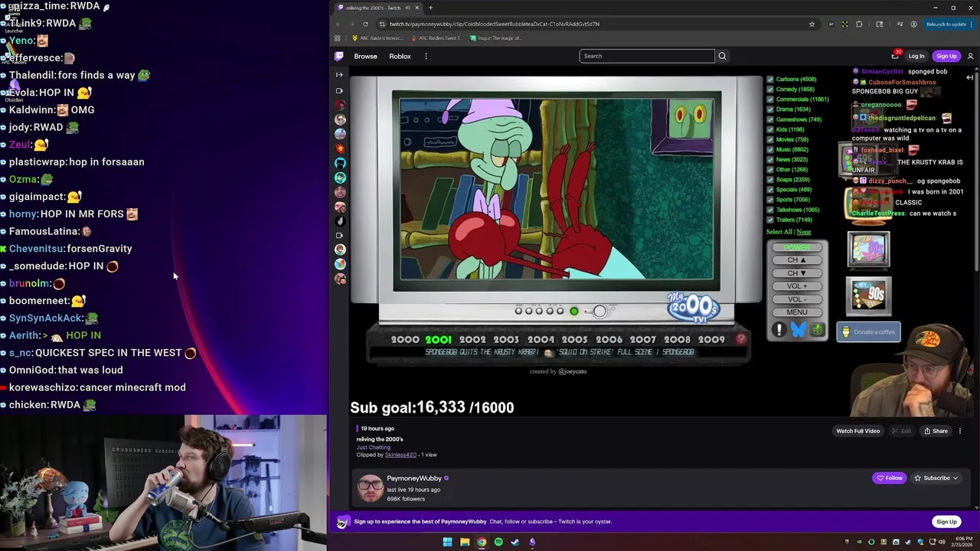Click the CH up button
This screenshot has width=980, height=551.
click(x=796, y=260)
